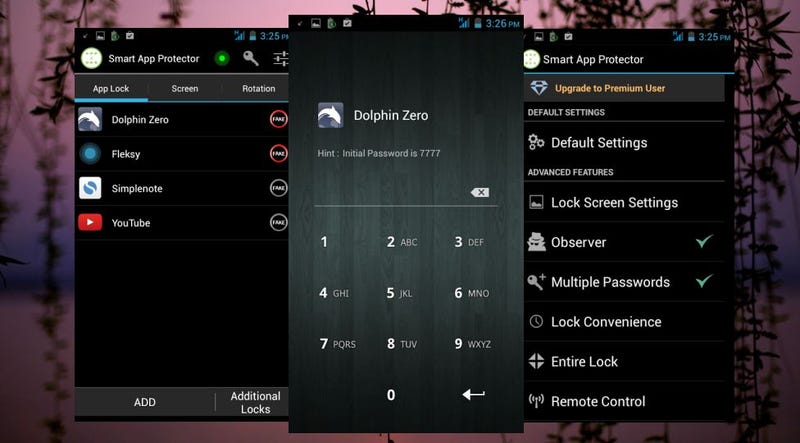The height and width of the screenshot is (443, 800).
Task: Open Remote Control entry
Action: pyautogui.click(x=624, y=401)
